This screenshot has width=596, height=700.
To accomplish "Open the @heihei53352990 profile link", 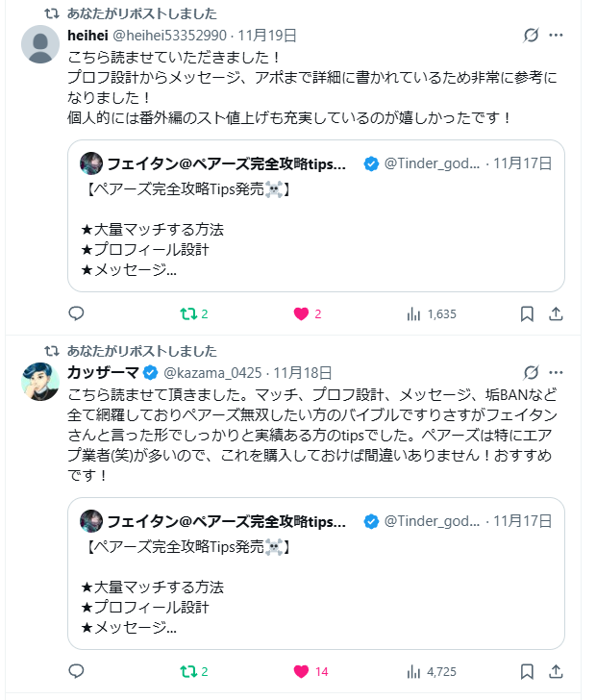I will click(x=171, y=36).
